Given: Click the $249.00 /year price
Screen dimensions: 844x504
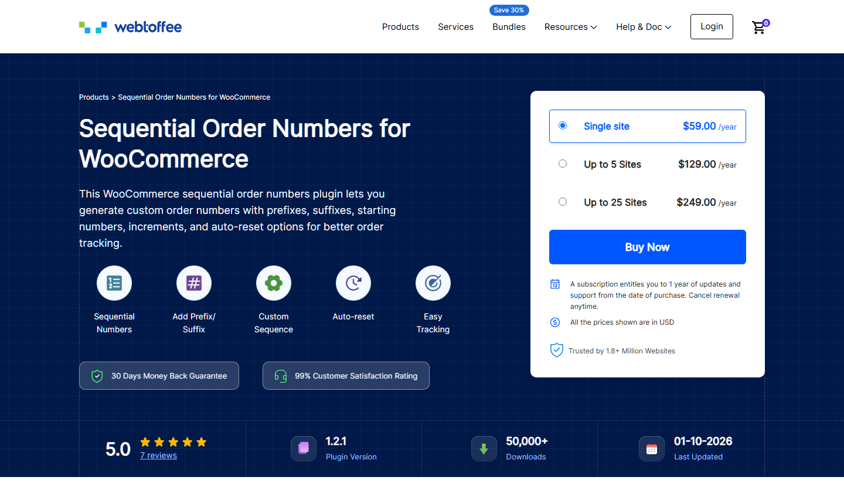Looking at the screenshot, I should coord(706,202).
